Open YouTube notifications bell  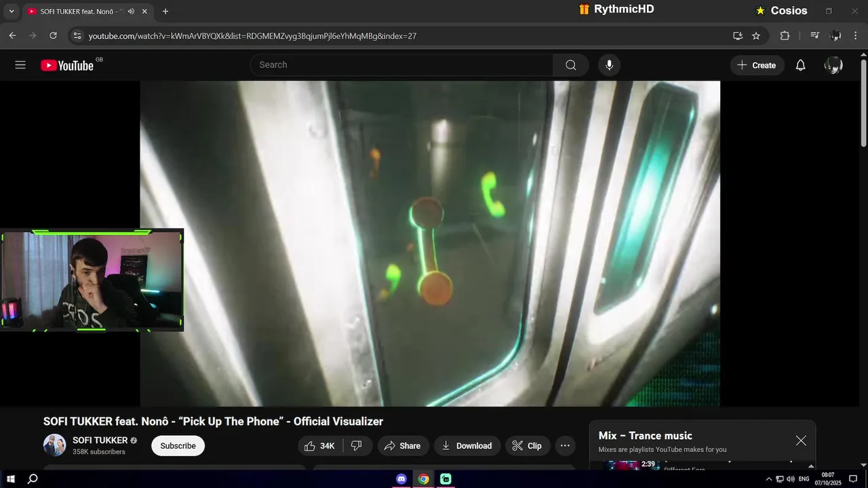pos(800,65)
